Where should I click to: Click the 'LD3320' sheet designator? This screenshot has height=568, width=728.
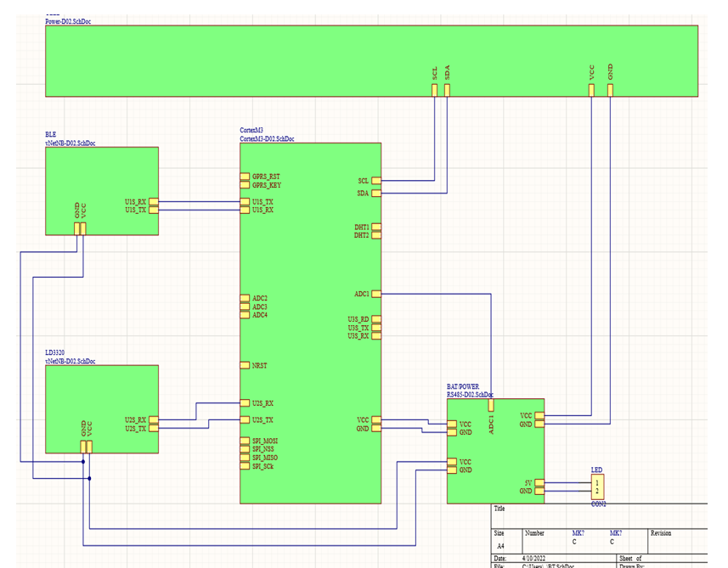coord(54,352)
